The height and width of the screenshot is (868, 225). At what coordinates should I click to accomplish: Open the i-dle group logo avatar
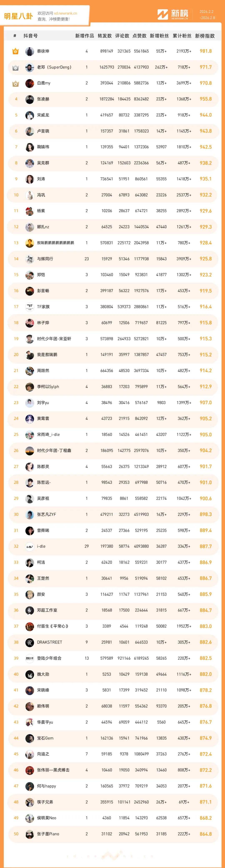30,546
